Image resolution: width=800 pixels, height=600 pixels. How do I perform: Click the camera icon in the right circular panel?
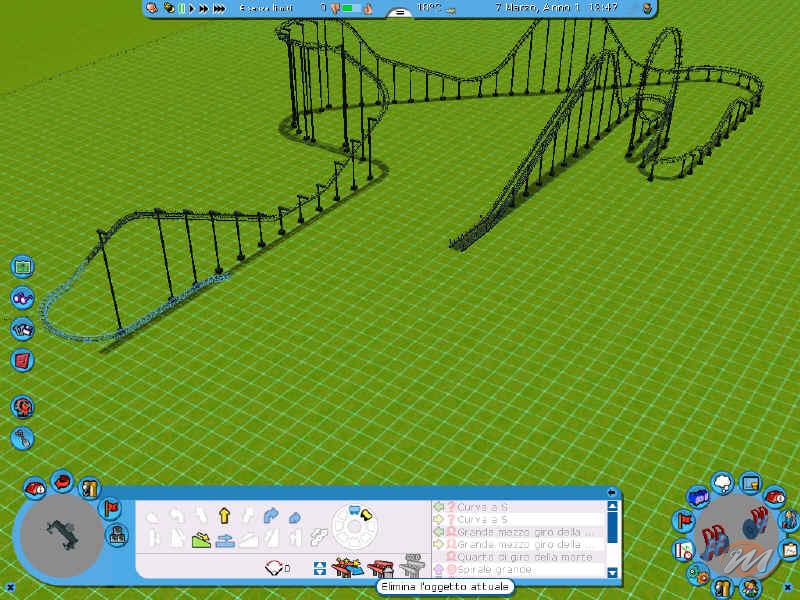point(750,482)
